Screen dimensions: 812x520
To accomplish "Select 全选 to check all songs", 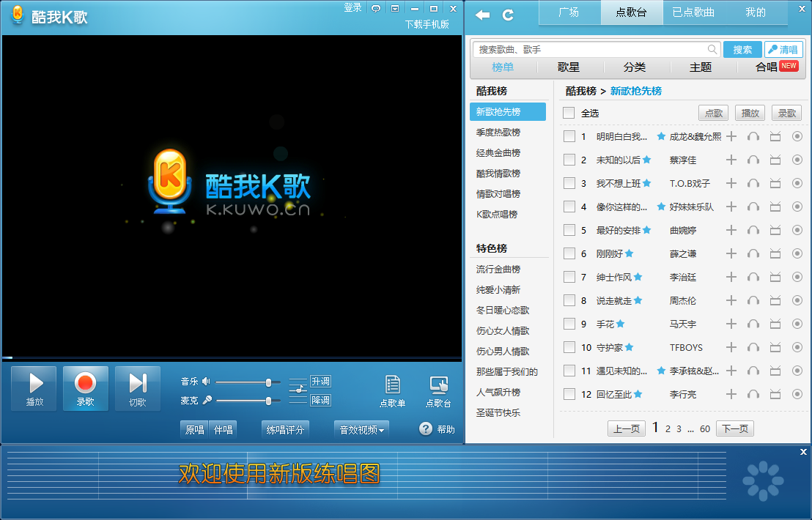I will coord(569,113).
